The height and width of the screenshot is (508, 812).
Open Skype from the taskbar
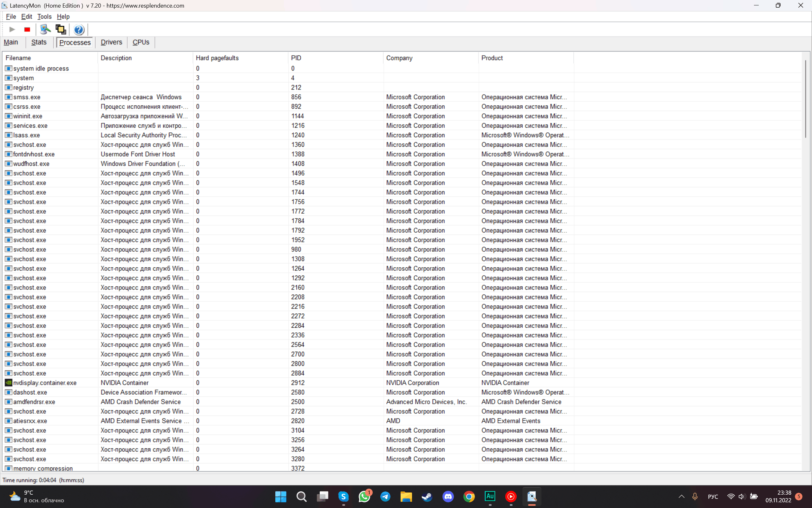pyautogui.click(x=343, y=497)
